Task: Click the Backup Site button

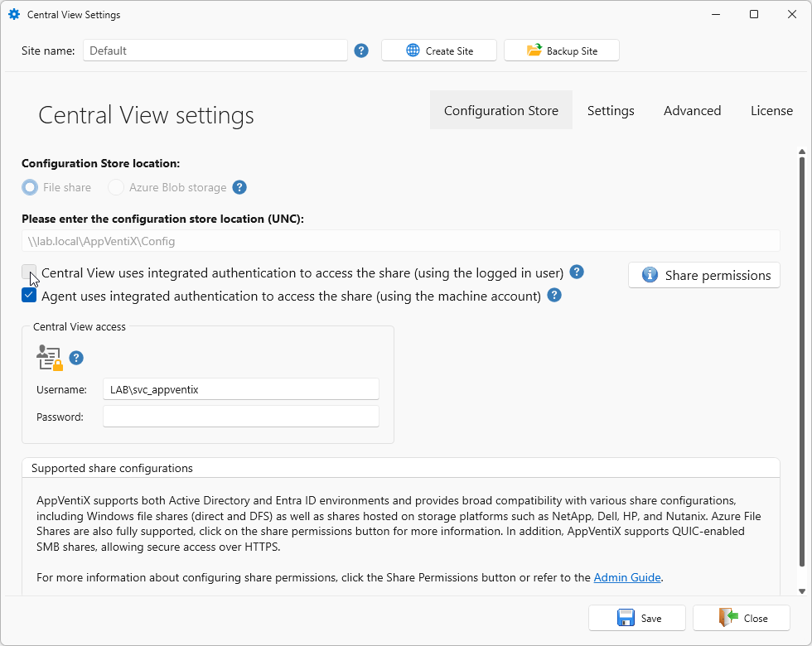Action: [562, 51]
